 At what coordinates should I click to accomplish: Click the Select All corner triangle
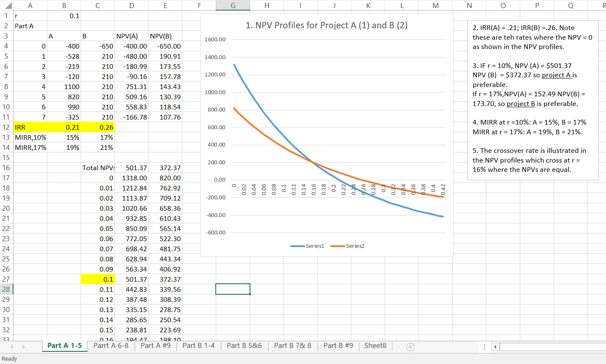tap(6, 5)
